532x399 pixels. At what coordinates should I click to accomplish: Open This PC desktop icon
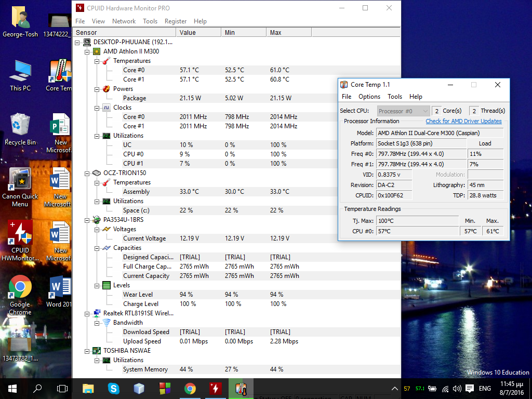[x=20, y=75]
